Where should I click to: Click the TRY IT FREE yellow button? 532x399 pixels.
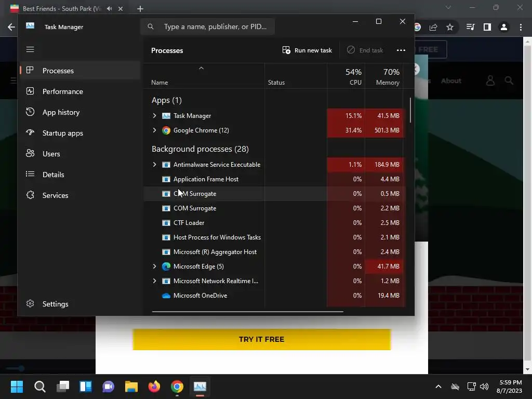pos(262,339)
